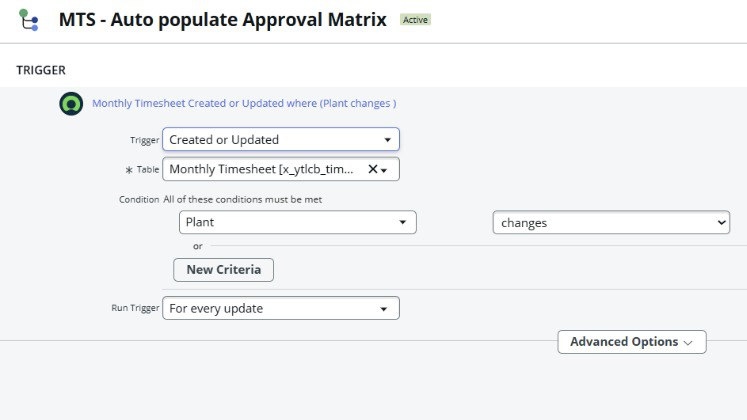Open the 'Created or Updated' trigger dropdown
This screenshot has width=747, height=420.
[281, 140]
